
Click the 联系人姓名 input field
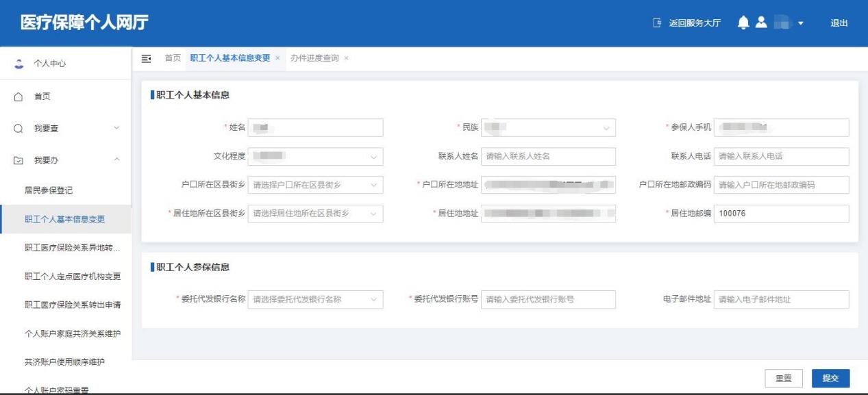548,157
